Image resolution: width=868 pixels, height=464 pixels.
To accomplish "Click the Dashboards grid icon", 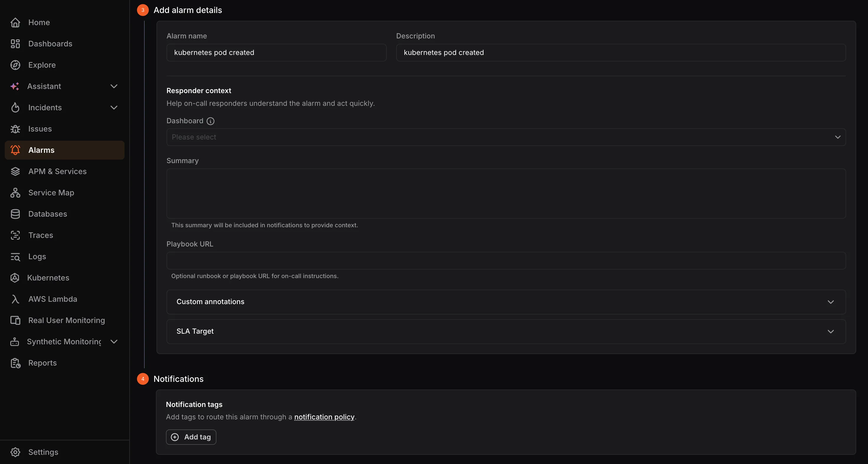I will [x=15, y=44].
